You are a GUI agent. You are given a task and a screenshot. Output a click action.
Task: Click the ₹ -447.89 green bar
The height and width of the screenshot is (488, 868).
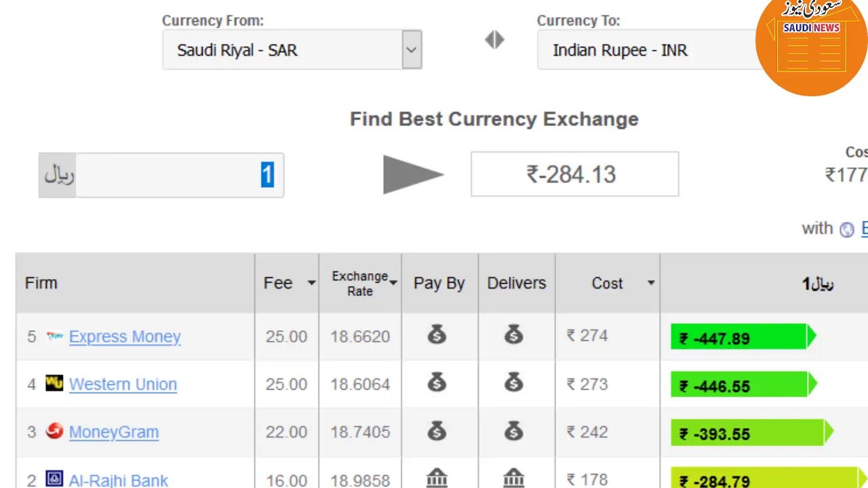(743, 337)
